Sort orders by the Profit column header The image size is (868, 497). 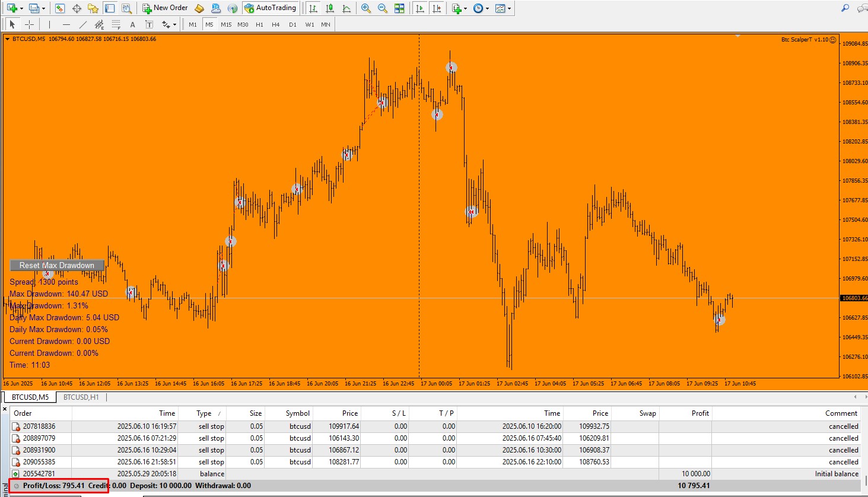tap(685, 413)
